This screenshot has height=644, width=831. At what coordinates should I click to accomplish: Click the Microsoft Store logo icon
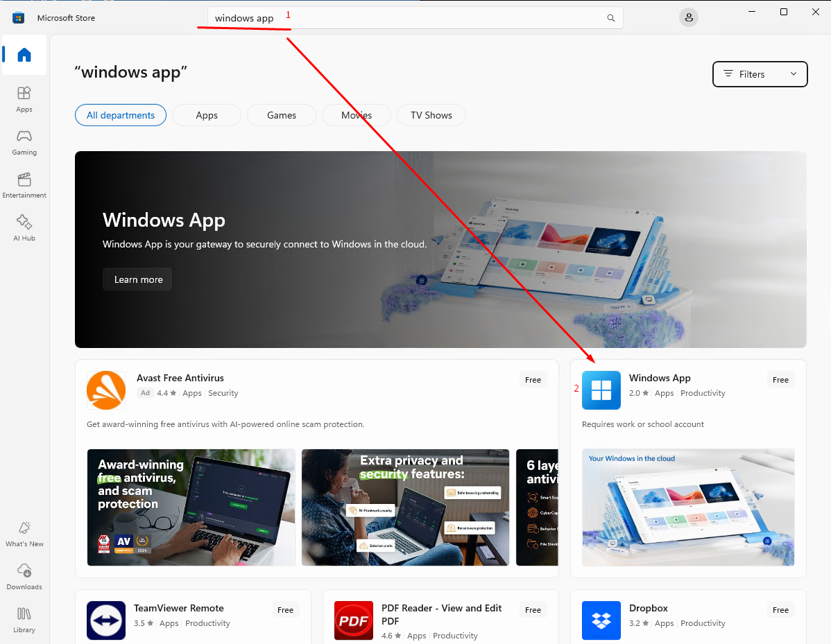pyautogui.click(x=19, y=18)
